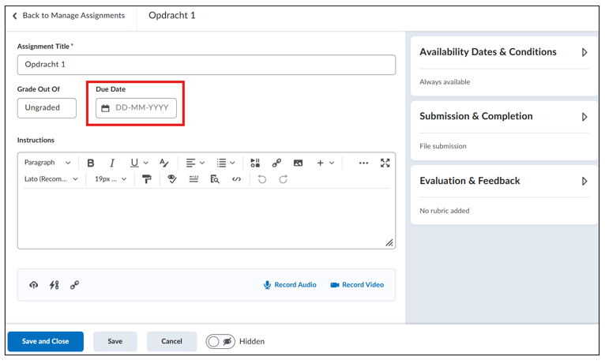Open the Paragraph format dropdown
Screen dimensions: 605x364
(x=47, y=163)
